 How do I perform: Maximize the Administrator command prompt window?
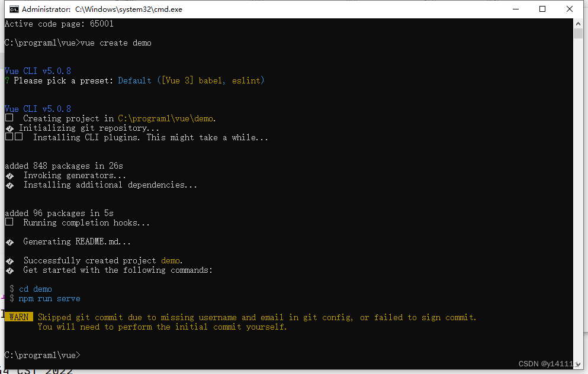point(542,9)
